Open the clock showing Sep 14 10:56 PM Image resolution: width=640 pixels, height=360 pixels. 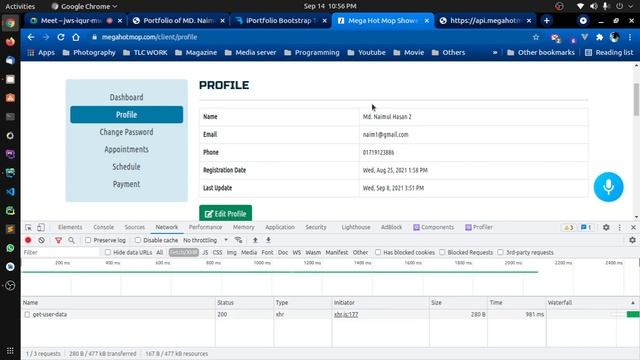(x=330, y=6)
